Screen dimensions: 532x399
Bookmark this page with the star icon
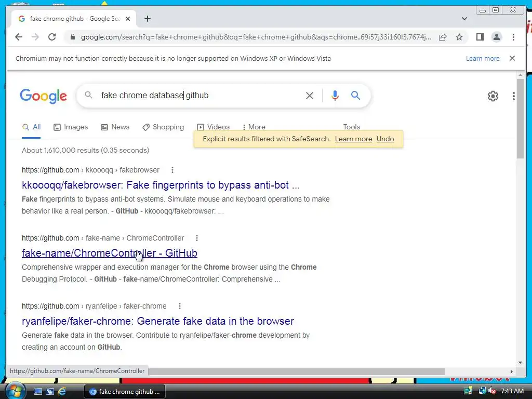click(x=459, y=37)
